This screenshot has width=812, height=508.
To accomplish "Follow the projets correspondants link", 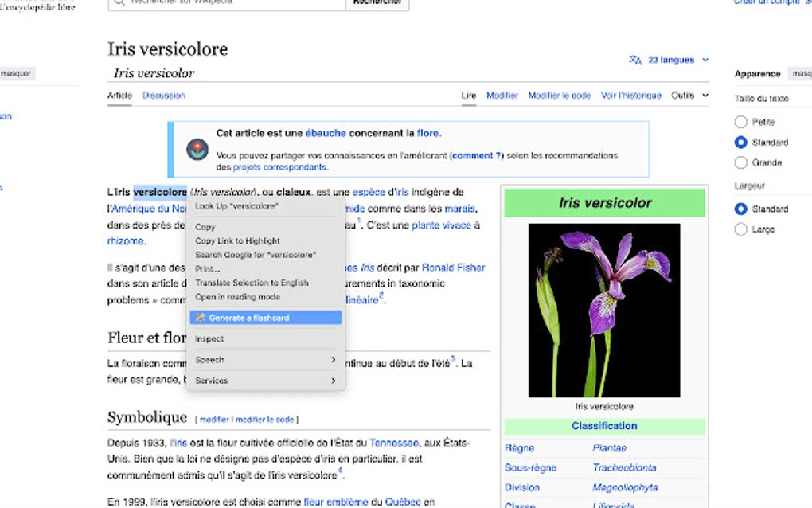I will [279, 167].
